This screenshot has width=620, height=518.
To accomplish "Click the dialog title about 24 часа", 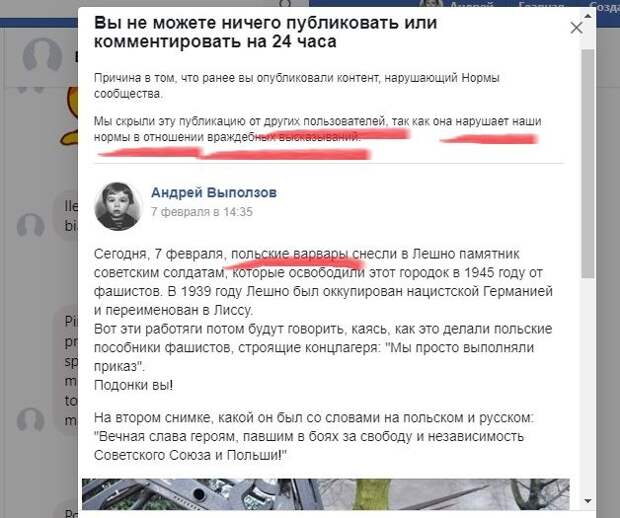I will pyautogui.click(x=265, y=32).
